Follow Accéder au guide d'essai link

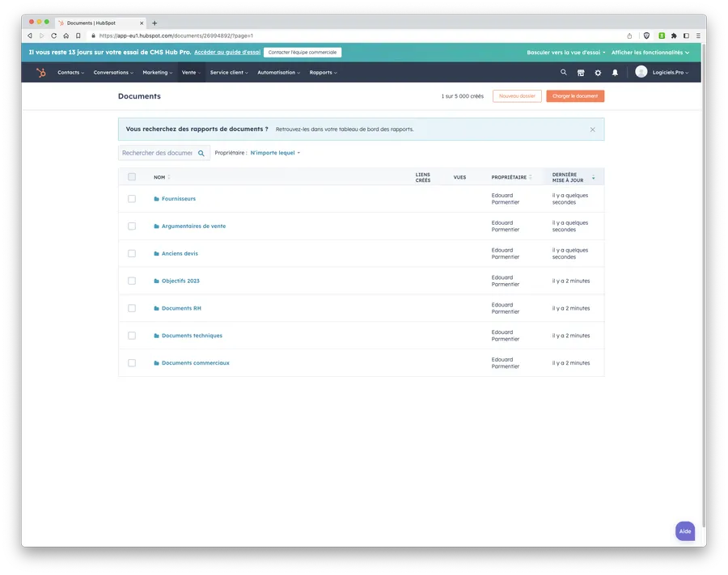coord(227,53)
